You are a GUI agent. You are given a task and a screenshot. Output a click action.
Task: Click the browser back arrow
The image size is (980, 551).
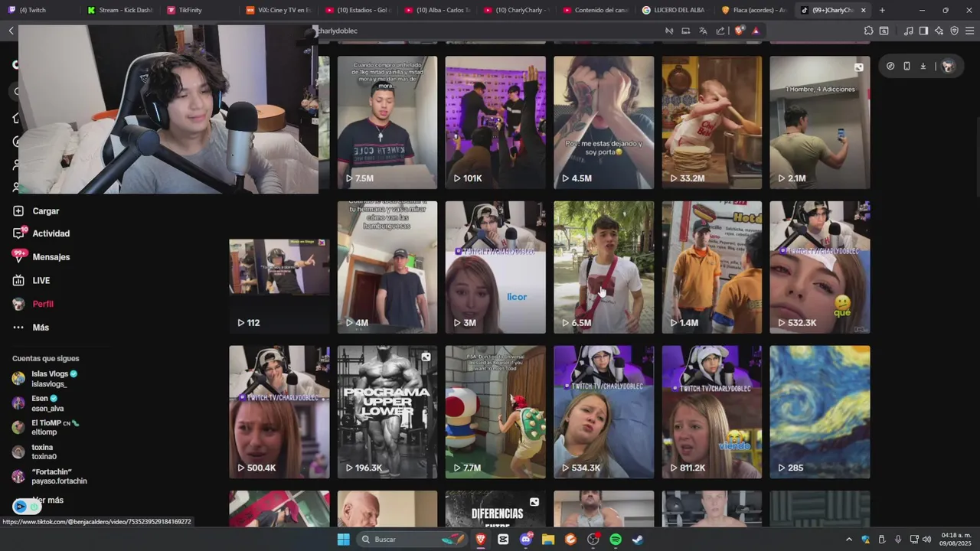pos(11,31)
